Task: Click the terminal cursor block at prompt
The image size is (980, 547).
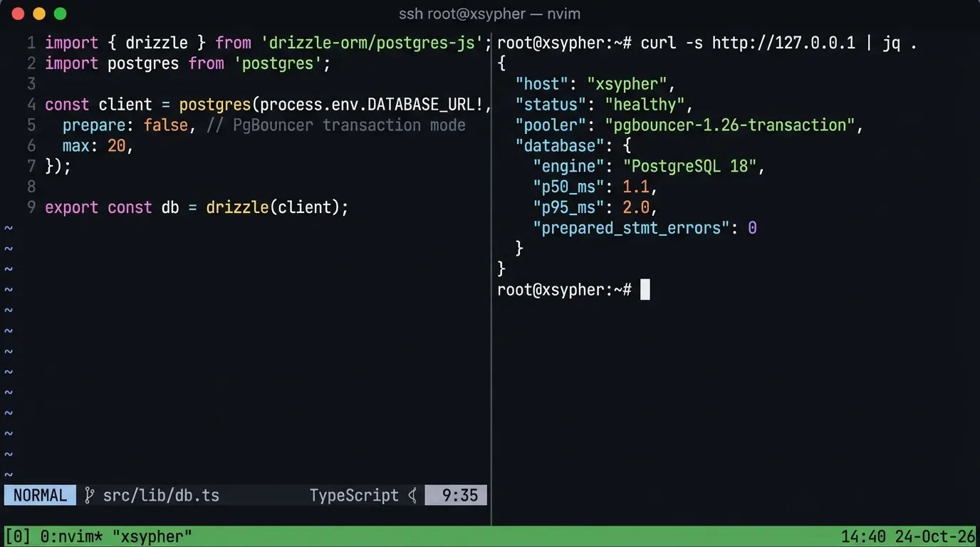Action: [645, 289]
